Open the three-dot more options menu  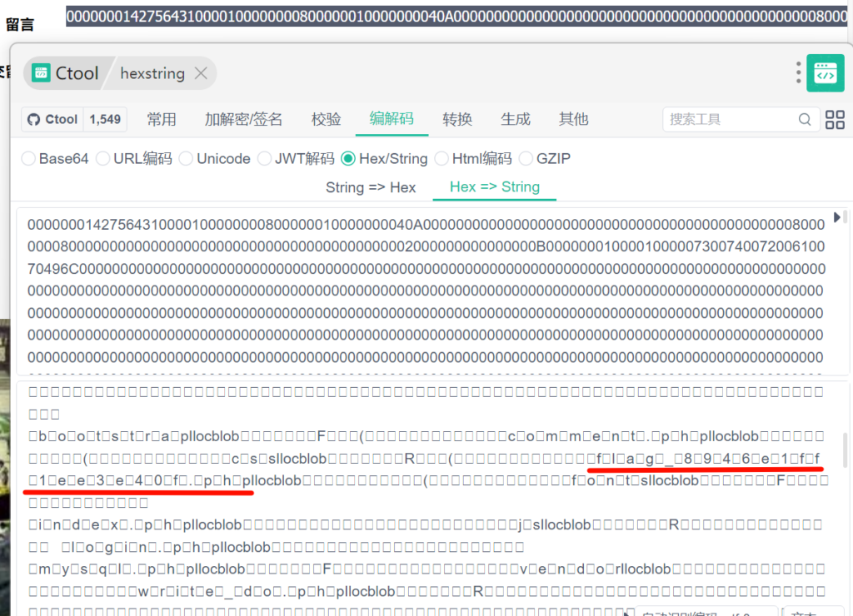click(798, 73)
